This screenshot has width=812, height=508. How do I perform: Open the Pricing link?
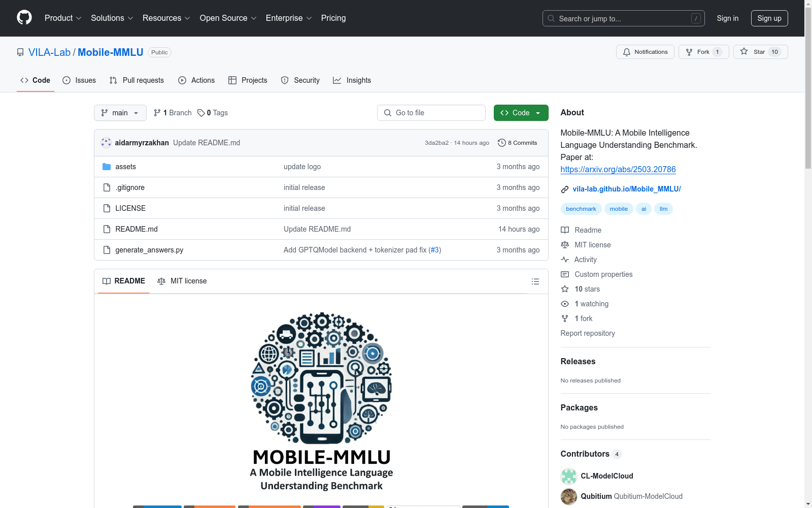pyautogui.click(x=333, y=18)
